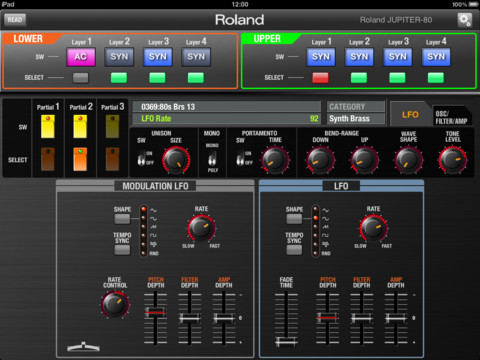480x360 pixels.
Task: Tap the READ button
Action: pos(15,20)
